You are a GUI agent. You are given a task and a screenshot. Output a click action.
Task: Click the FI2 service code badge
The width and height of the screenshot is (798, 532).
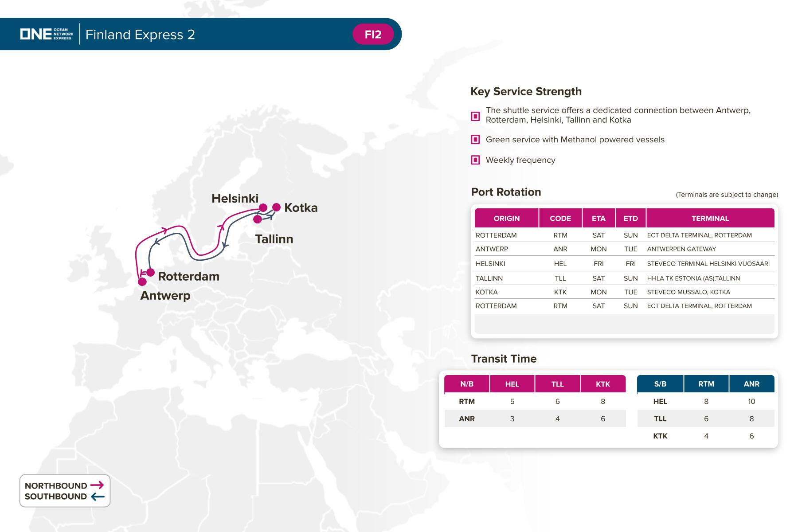coord(373,35)
